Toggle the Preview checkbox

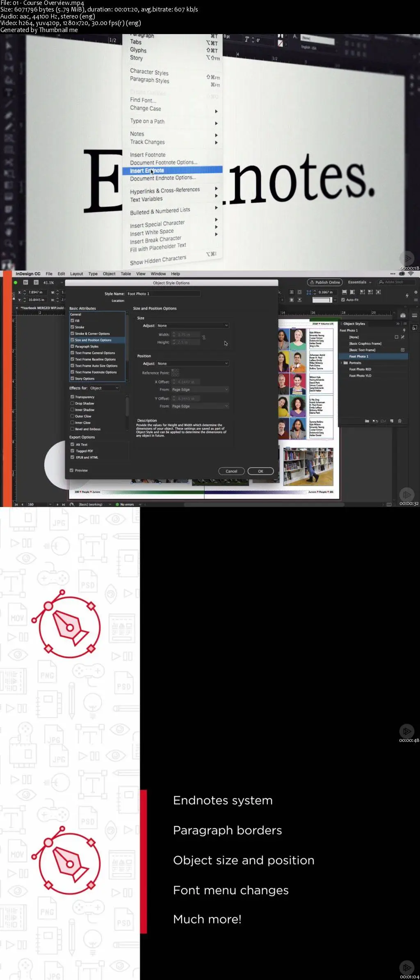(72, 470)
